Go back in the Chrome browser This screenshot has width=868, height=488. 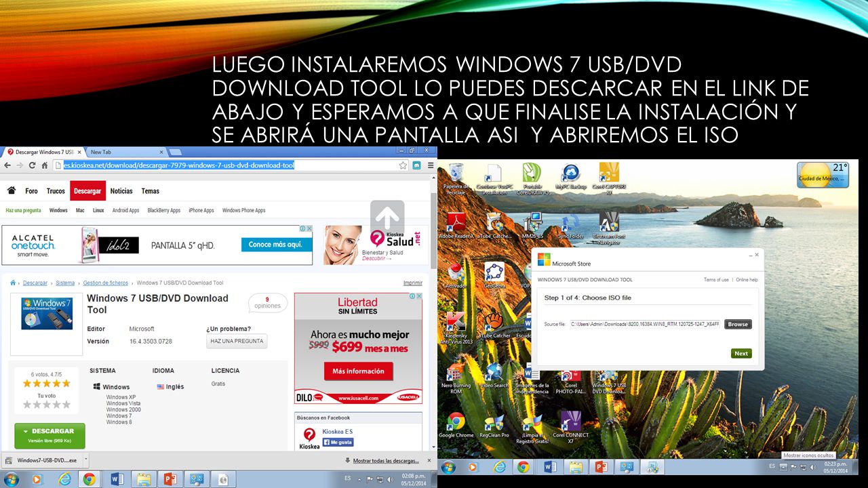point(7,165)
